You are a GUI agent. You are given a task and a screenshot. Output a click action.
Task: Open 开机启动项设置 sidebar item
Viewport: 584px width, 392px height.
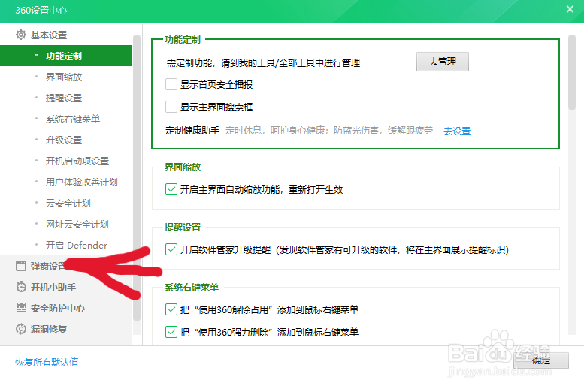coord(77,161)
